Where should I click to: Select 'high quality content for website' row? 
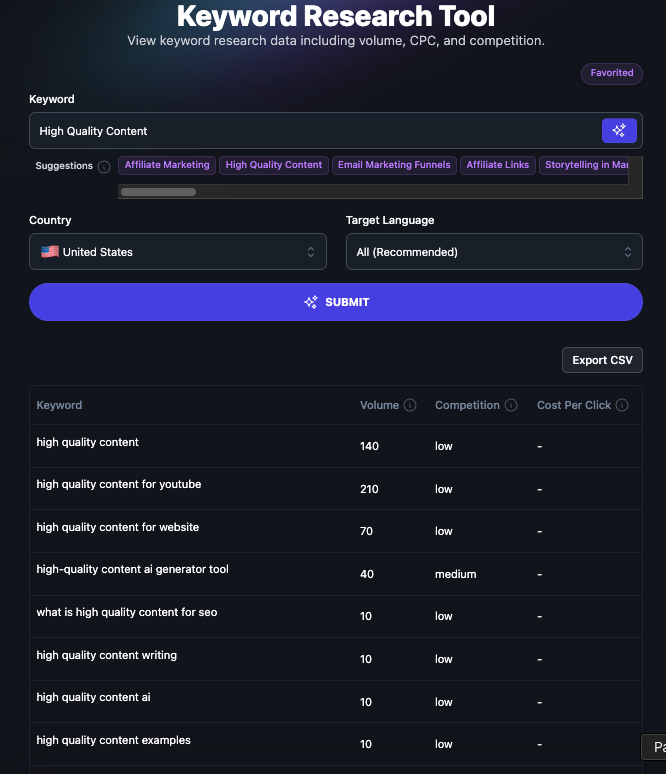(336, 531)
